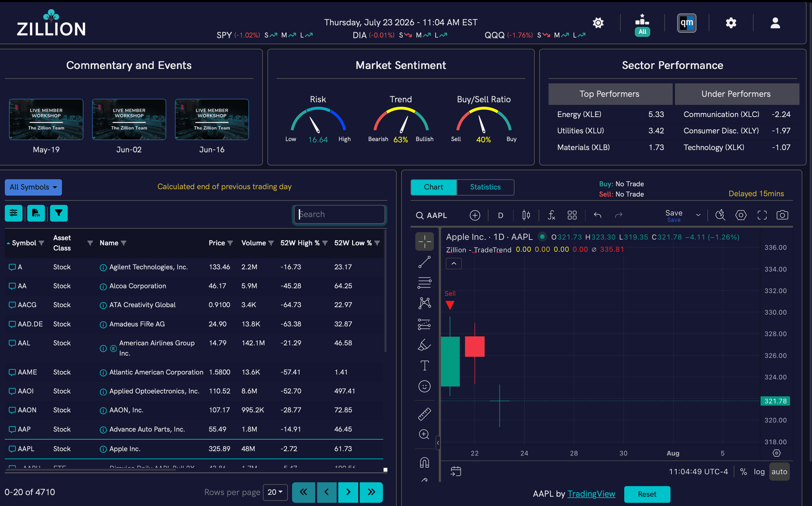The image size is (812, 506).
Task: Toggle log scale on the chart
Action: (759, 472)
